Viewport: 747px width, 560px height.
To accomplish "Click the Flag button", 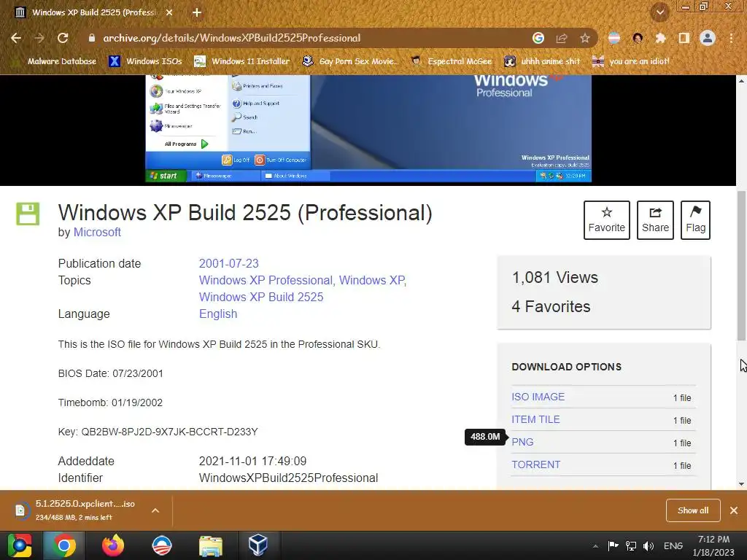I will 695,220.
